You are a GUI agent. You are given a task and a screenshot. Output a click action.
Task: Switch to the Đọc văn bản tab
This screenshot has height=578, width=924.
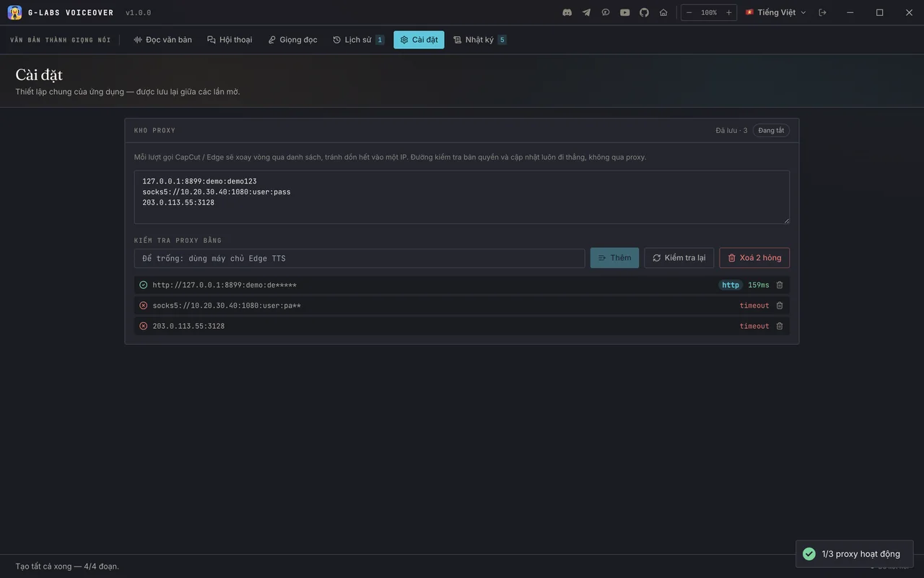coord(162,40)
